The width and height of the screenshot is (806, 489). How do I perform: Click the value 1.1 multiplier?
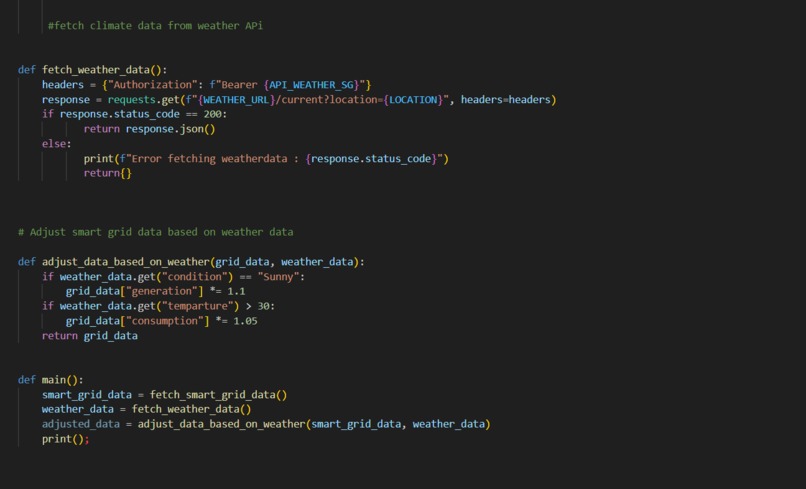(x=236, y=292)
